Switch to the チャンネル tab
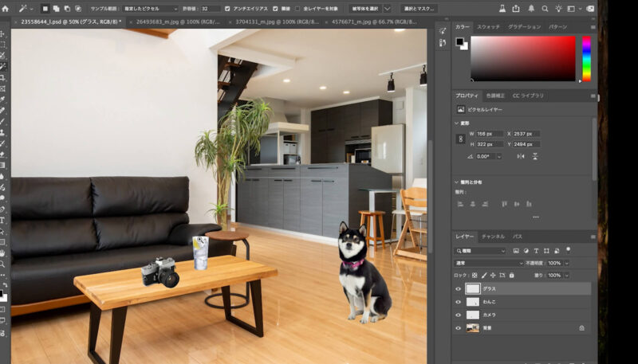Viewport: 638px width, 364px height. (492, 237)
